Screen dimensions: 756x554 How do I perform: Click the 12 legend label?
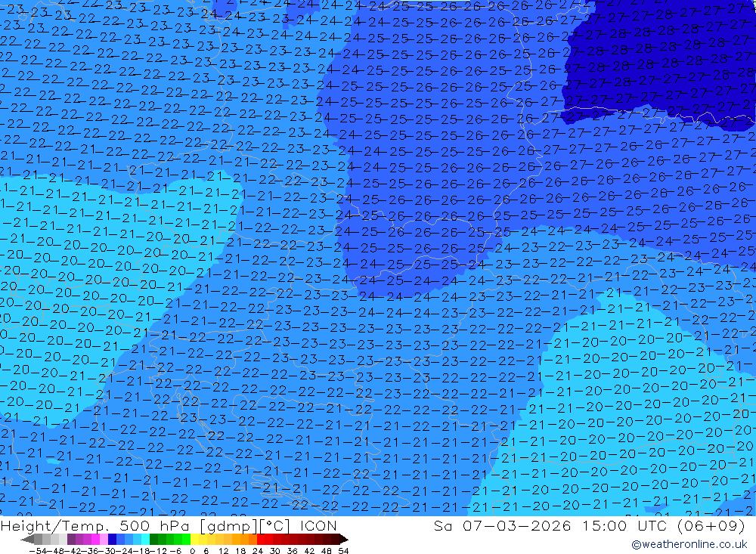(223, 551)
